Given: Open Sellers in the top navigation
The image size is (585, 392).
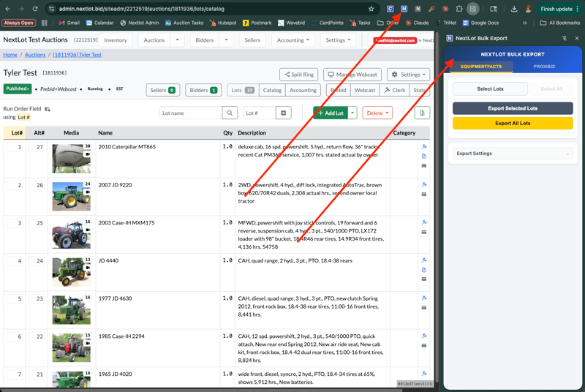Looking at the screenshot, I should pyautogui.click(x=252, y=40).
